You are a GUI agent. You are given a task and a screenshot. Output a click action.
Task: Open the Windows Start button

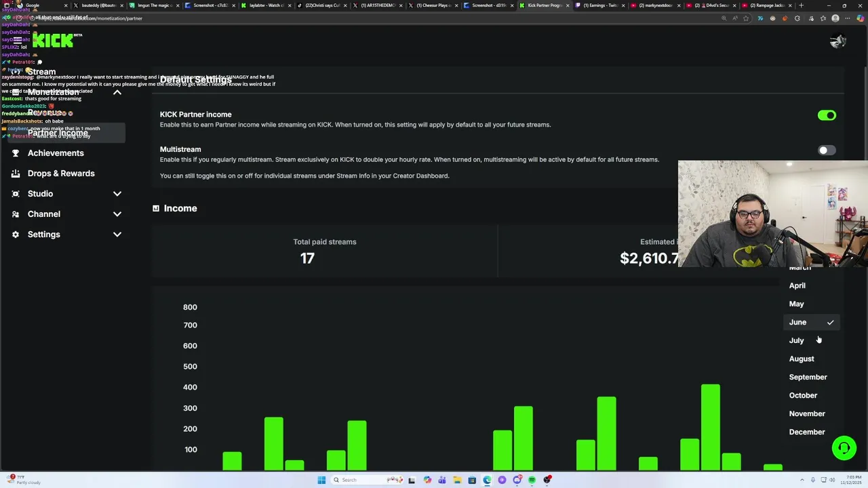click(x=321, y=480)
